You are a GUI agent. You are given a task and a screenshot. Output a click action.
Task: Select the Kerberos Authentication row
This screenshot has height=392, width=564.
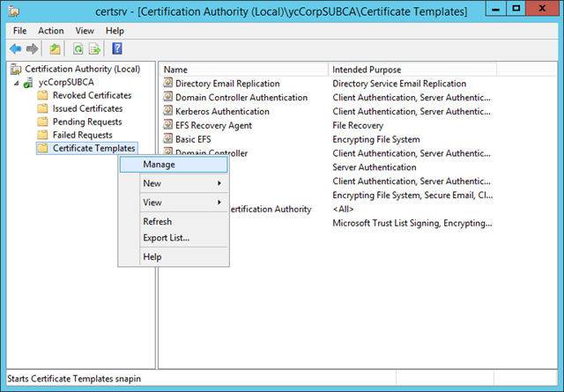click(x=222, y=112)
